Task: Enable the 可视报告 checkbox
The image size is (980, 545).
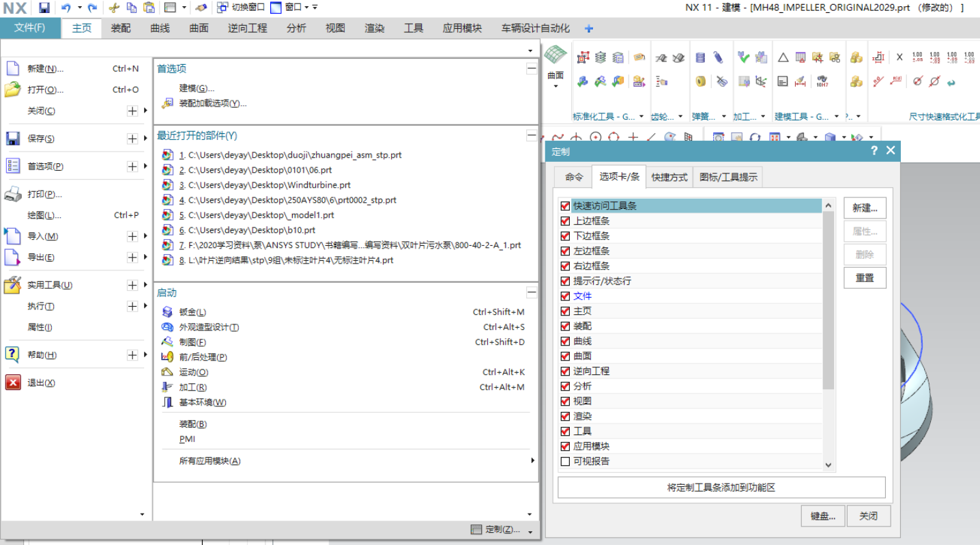Action: 565,461
